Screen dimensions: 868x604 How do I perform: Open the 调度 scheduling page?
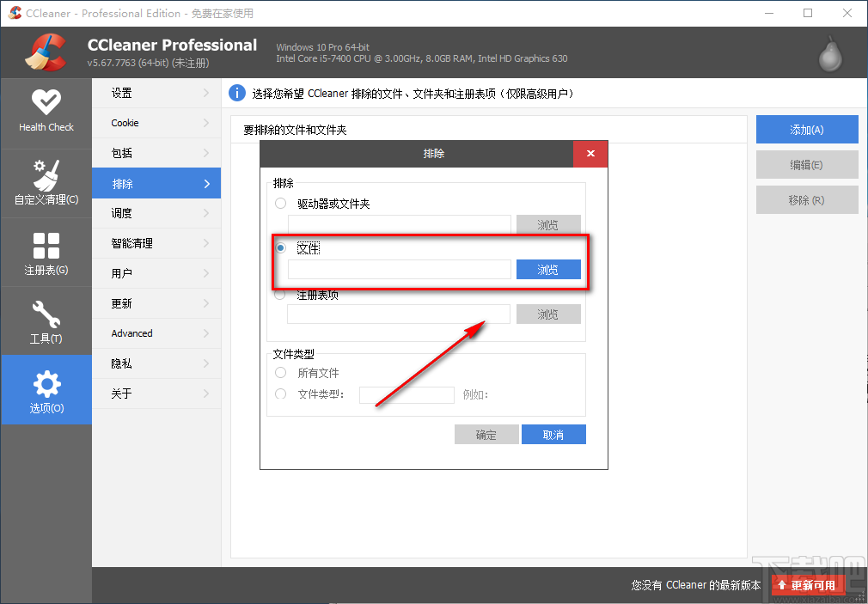(x=156, y=213)
